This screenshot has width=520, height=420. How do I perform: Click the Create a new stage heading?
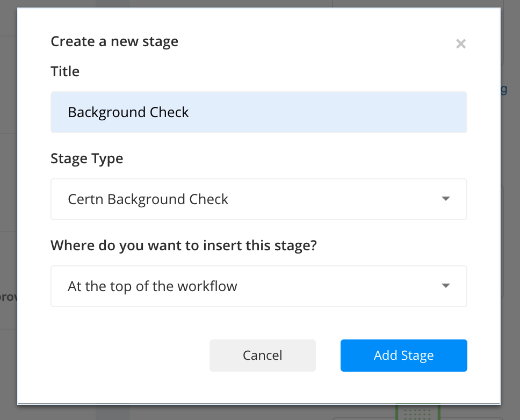coord(114,41)
